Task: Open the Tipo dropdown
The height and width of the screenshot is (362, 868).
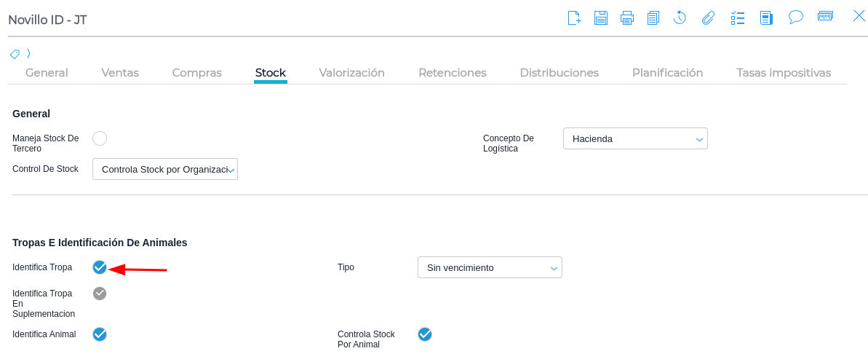Action: tap(490, 267)
